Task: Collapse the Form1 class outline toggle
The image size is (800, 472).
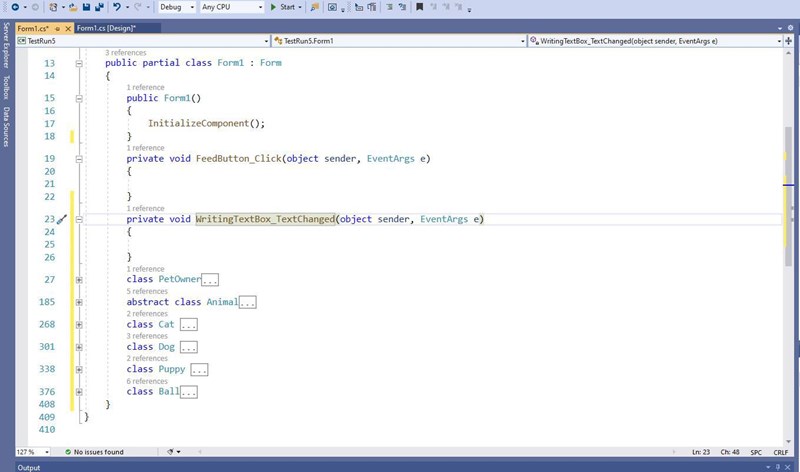Action: (x=78, y=63)
